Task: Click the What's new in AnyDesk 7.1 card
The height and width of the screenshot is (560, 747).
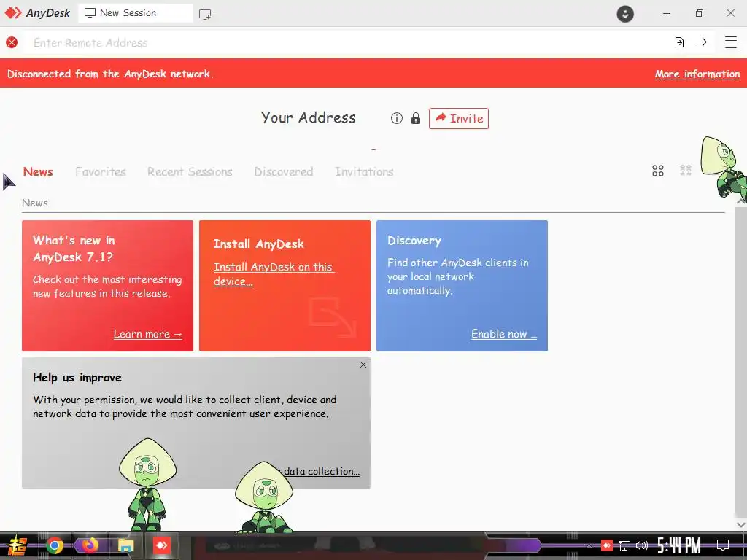Action: (108, 286)
